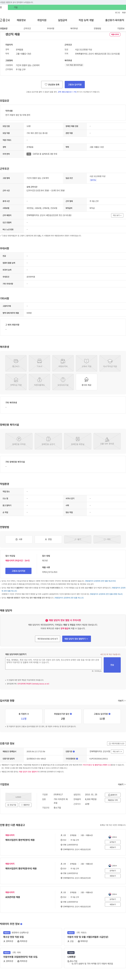Open the 실업급여 main menu
The height and width of the screenshot is (980, 126).
click(x=62, y=20)
